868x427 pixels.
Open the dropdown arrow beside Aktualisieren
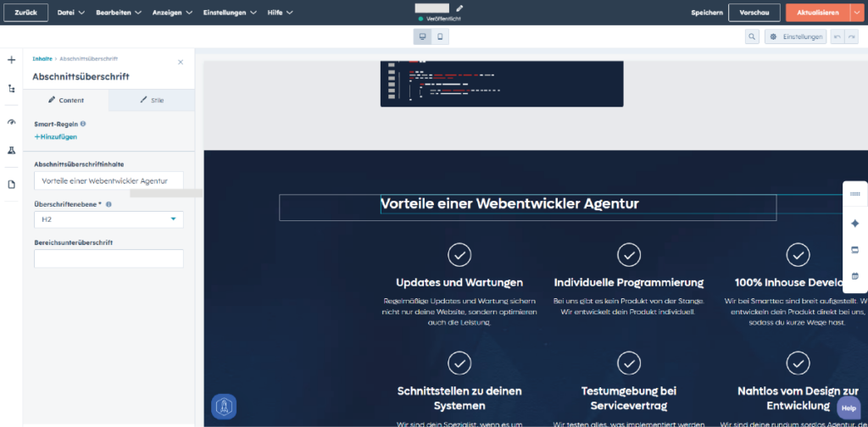coord(855,13)
